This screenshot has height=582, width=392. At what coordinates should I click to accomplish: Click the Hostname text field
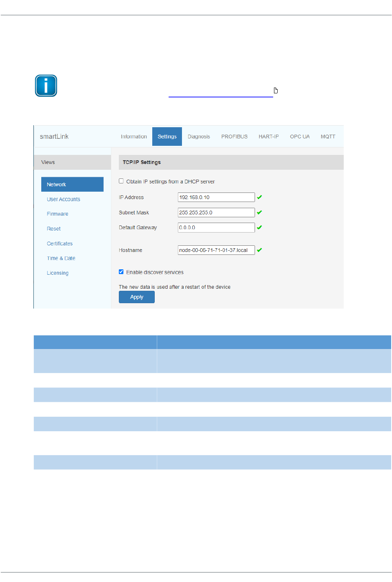coord(216,250)
